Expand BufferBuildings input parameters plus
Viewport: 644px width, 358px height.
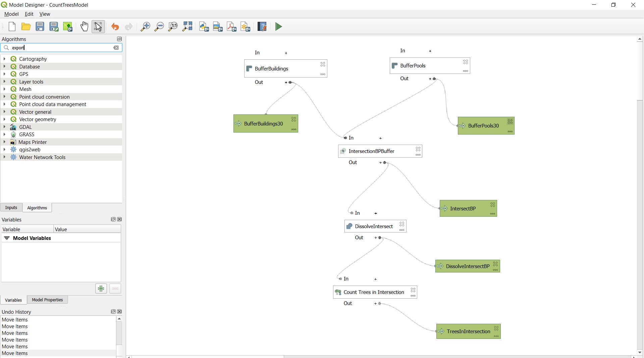(286, 53)
